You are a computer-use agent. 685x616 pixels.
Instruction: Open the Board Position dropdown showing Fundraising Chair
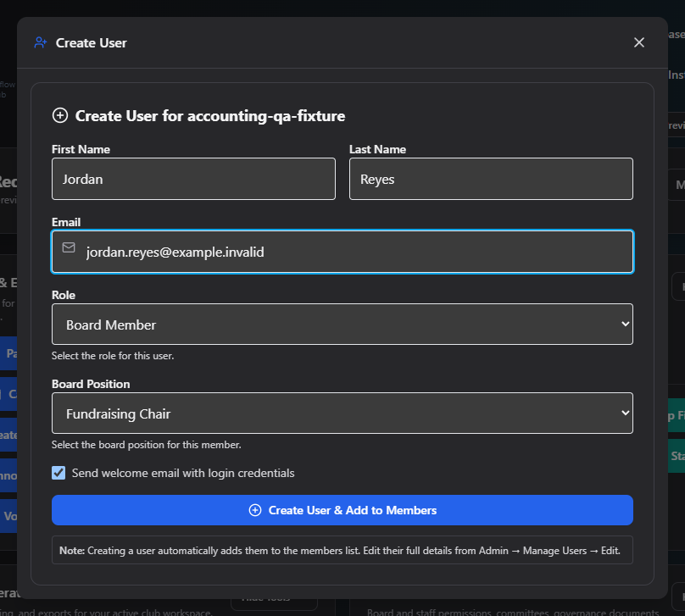(x=342, y=413)
